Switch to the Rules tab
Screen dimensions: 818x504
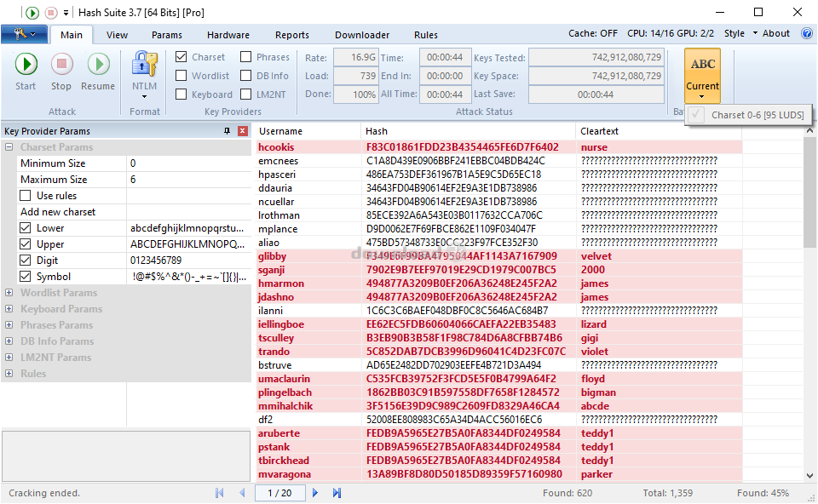(426, 35)
